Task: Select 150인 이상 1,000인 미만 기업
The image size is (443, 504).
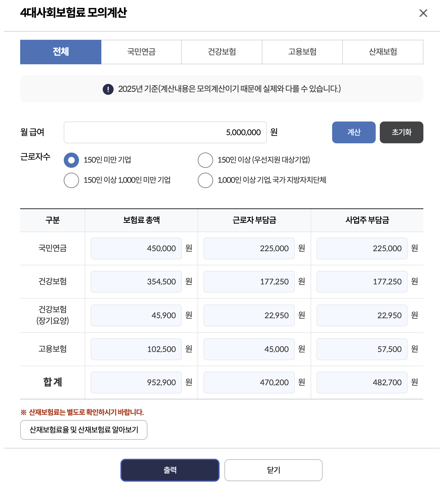Action: click(71, 180)
